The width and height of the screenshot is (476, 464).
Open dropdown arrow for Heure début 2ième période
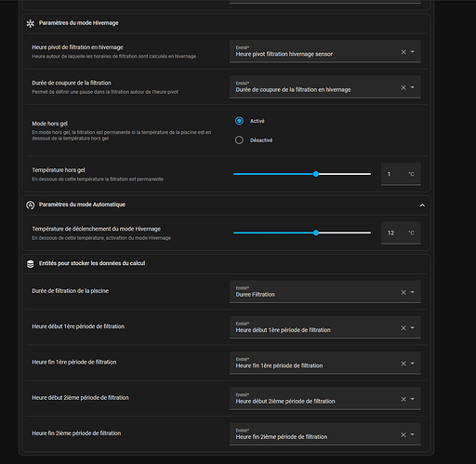pyautogui.click(x=413, y=399)
